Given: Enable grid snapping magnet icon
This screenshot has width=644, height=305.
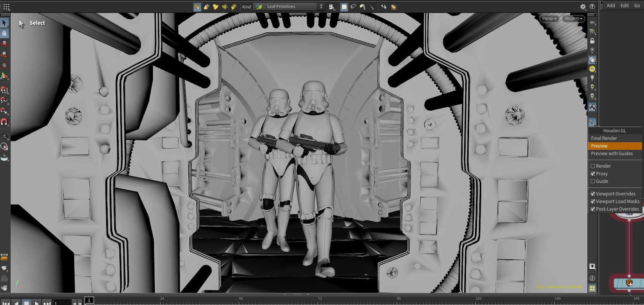Looking at the screenshot, I should click(x=4, y=90).
